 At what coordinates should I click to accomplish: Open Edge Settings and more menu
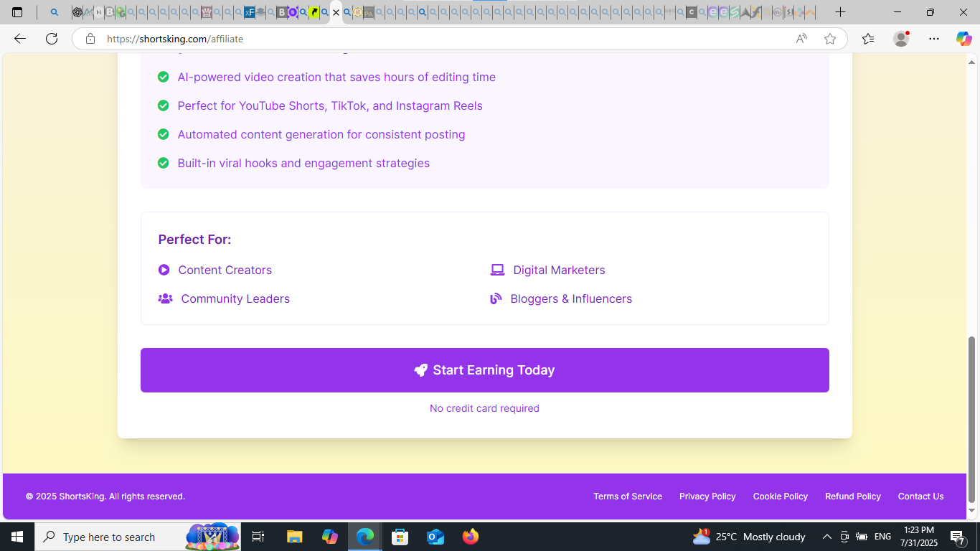[933, 39]
